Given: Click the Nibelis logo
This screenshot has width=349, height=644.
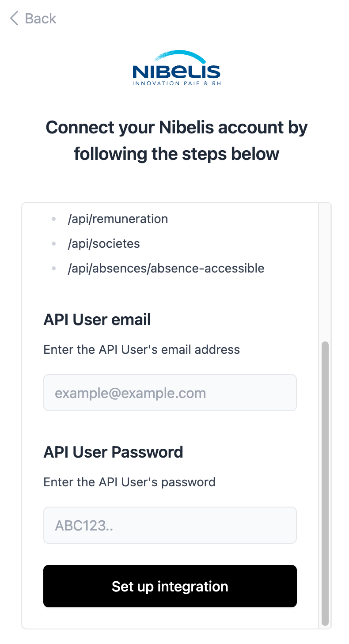Looking at the screenshot, I should [176, 72].
